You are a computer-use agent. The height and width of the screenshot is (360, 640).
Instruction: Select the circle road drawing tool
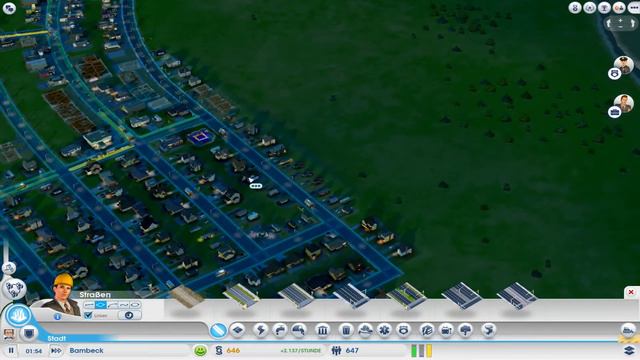coord(135,305)
